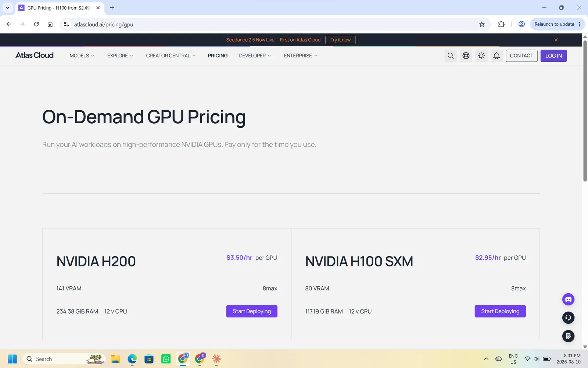Screen dimensions: 588x368
Task: Click the 234.38 GiB RAM spec
Action: point(77,311)
